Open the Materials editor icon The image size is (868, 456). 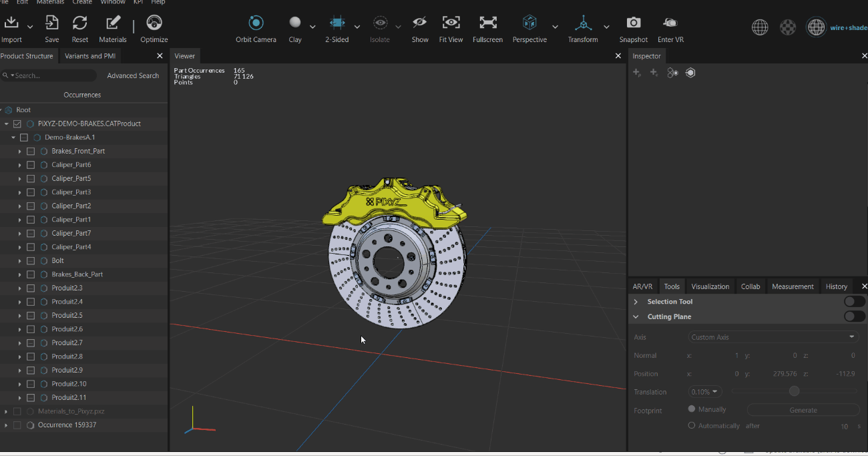[x=113, y=23]
